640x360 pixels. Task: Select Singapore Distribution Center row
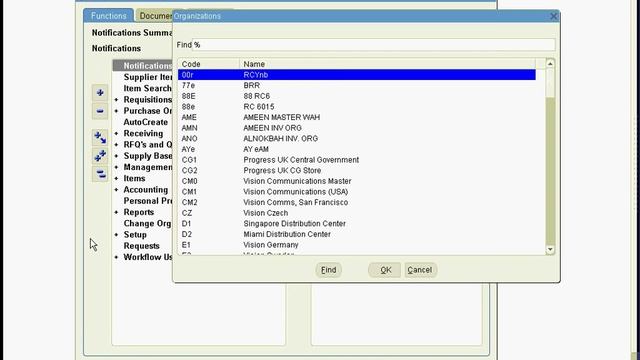click(357, 223)
